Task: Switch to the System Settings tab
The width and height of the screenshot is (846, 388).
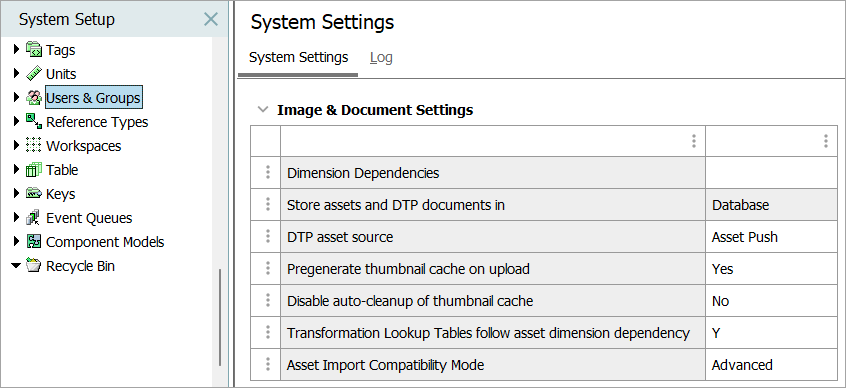Action: point(298,57)
